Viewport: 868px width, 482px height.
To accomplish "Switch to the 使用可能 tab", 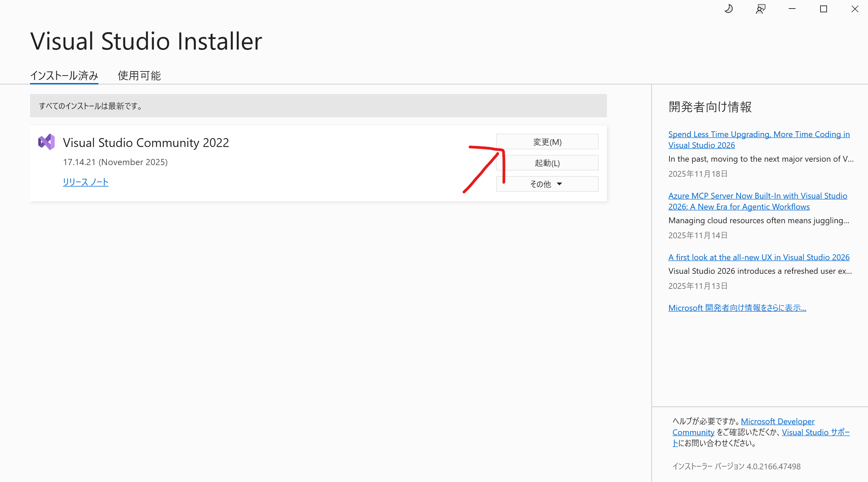I will tap(139, 76).
